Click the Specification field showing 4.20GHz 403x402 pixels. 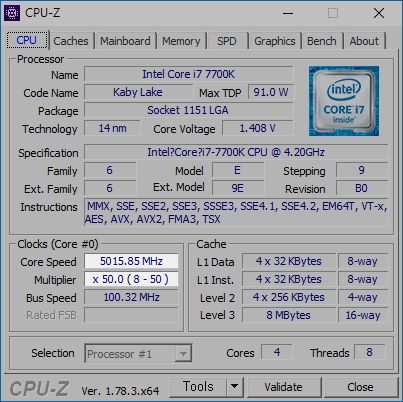pyautogui.click(x=236, y=152)
